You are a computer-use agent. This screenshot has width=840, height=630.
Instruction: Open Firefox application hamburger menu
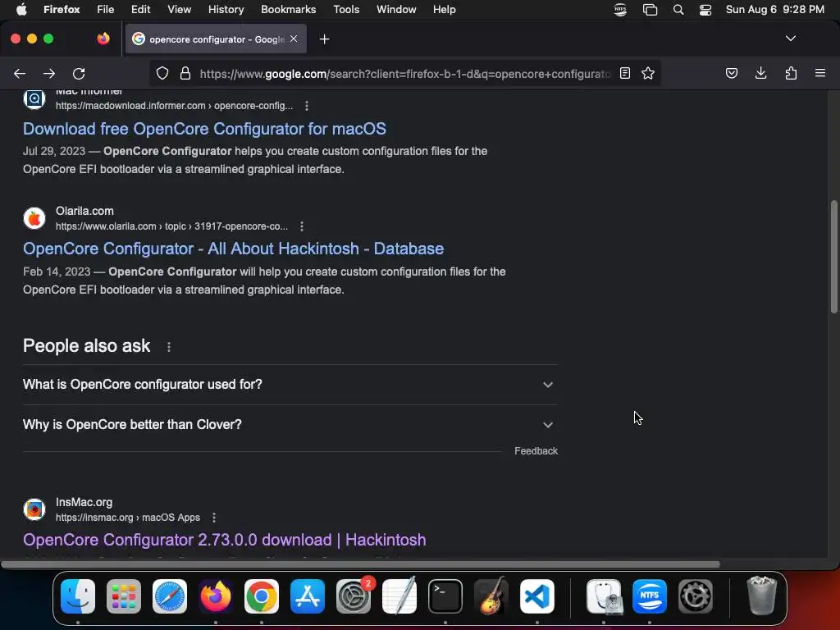pyautogui.click(x=819, y=73)
